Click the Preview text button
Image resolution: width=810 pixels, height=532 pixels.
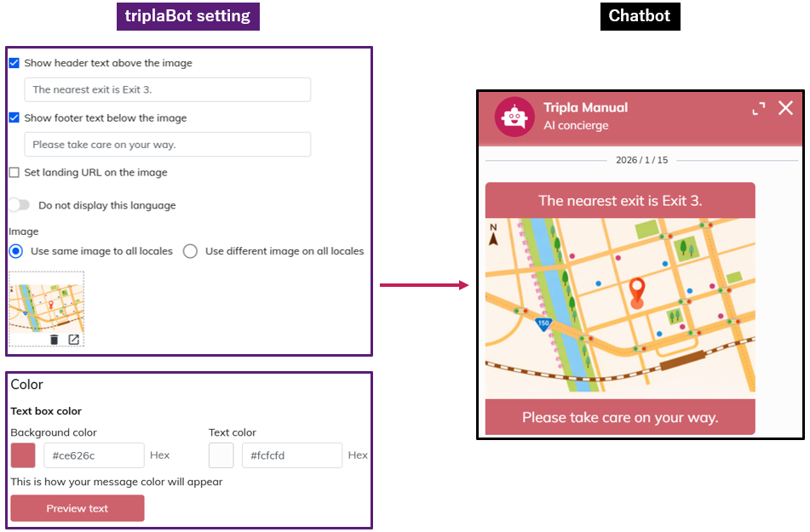78,508
